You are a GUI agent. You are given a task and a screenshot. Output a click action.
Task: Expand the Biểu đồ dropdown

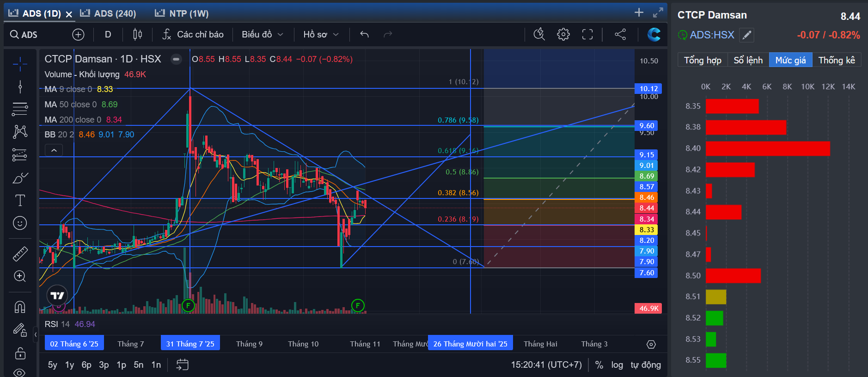(x=262, y=35)
